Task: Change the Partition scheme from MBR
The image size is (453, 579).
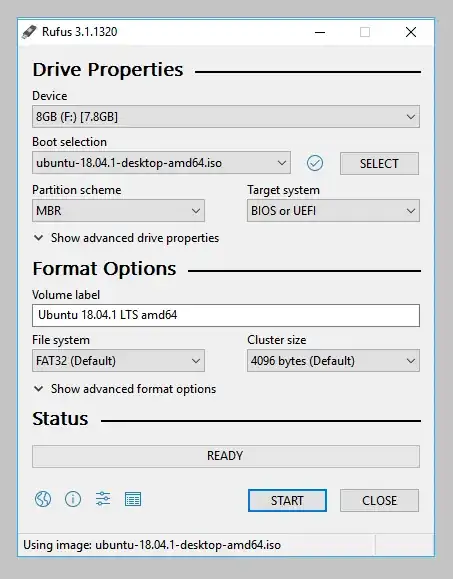Action: click(x=118, y=211)
